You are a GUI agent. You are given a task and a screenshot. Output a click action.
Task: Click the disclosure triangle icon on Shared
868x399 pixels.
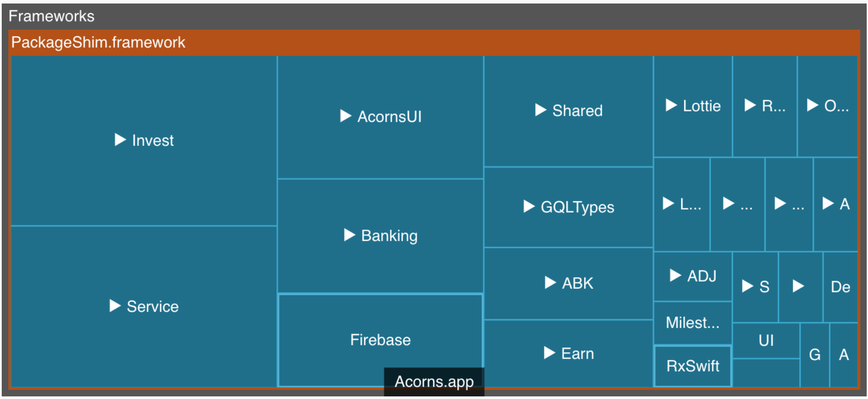point(540,110)
